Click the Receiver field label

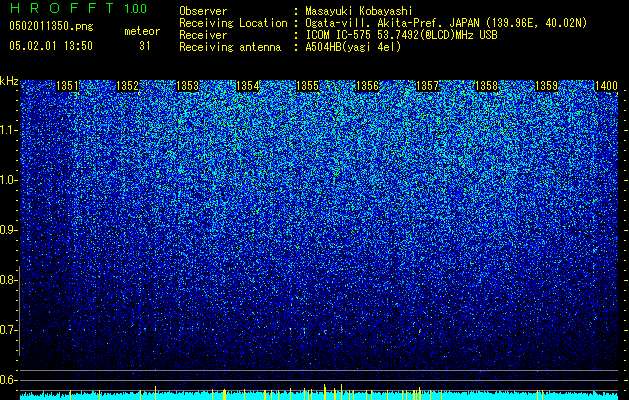coord(203,35)
